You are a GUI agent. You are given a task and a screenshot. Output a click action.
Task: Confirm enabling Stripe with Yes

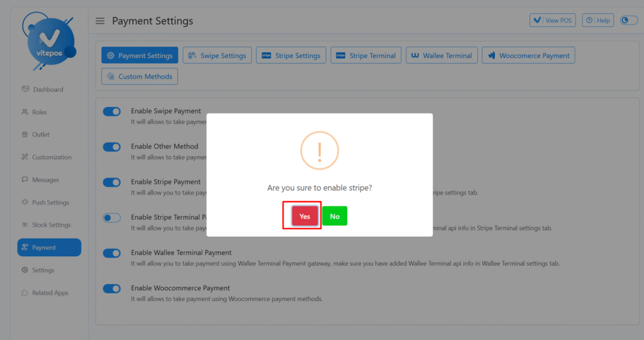305,216
